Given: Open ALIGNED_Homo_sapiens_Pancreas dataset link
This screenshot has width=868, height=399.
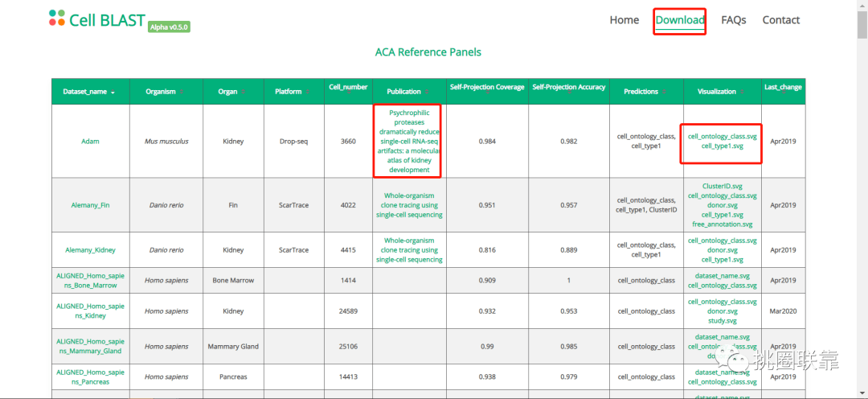Looking at the screenshot, I should tap(90, 376).
